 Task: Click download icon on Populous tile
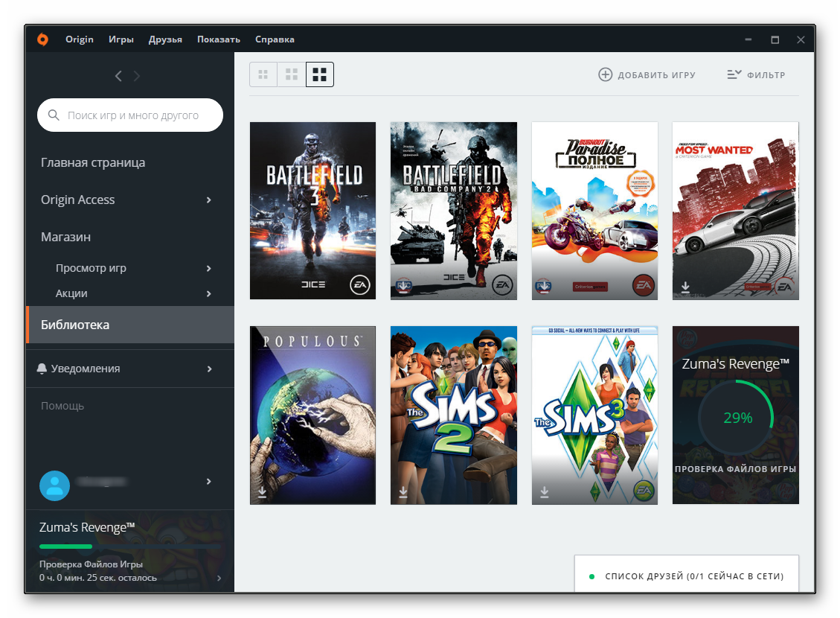pyautogui.click(x=263, y=492)
